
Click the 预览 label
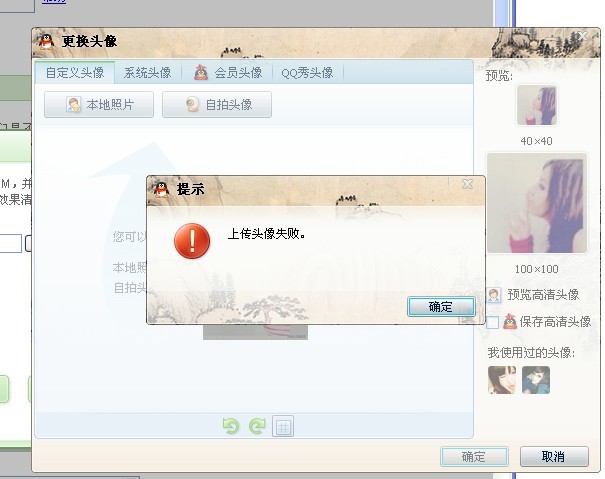tap(499, 75)
